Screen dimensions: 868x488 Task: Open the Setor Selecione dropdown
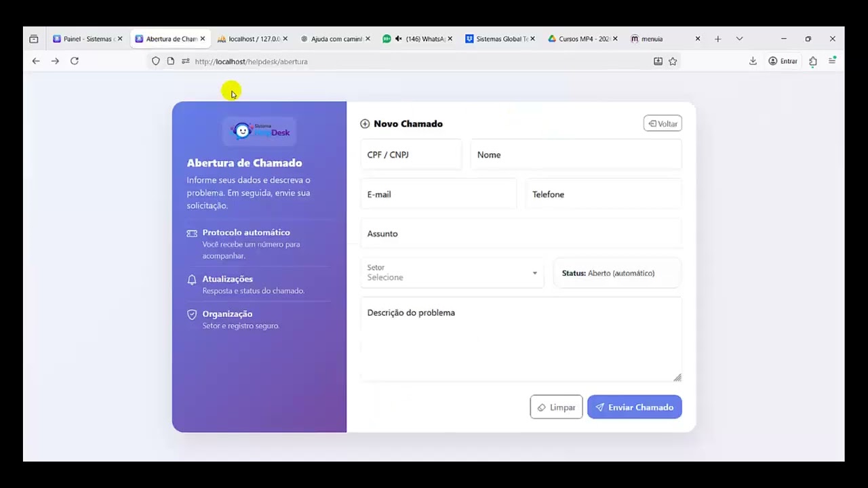(x=452, y=272)
